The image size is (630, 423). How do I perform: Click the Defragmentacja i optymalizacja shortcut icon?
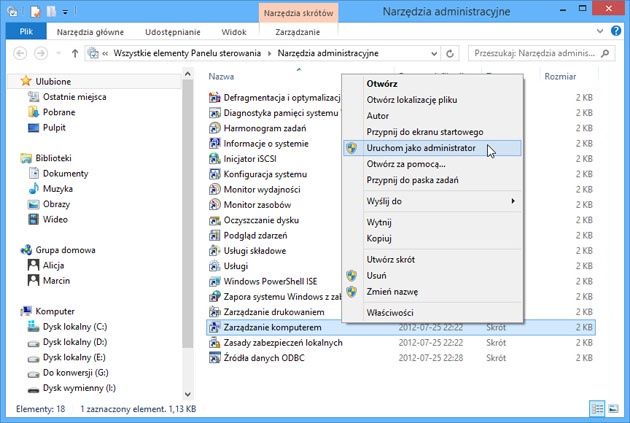pyautogui.click(x=215, y=98)
